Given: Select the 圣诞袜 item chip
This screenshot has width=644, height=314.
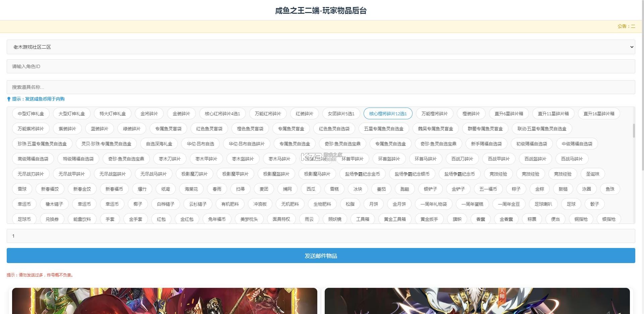Looking at the screenshot, I should point(593,174).
